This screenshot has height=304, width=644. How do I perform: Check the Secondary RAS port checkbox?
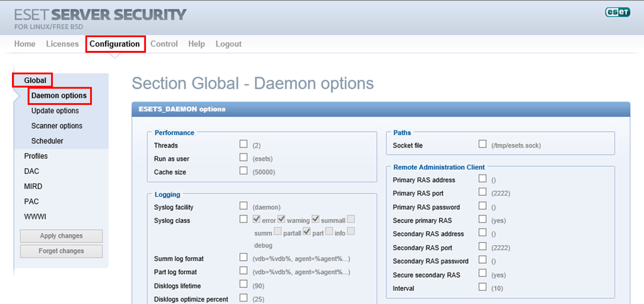tap(482, 246)
